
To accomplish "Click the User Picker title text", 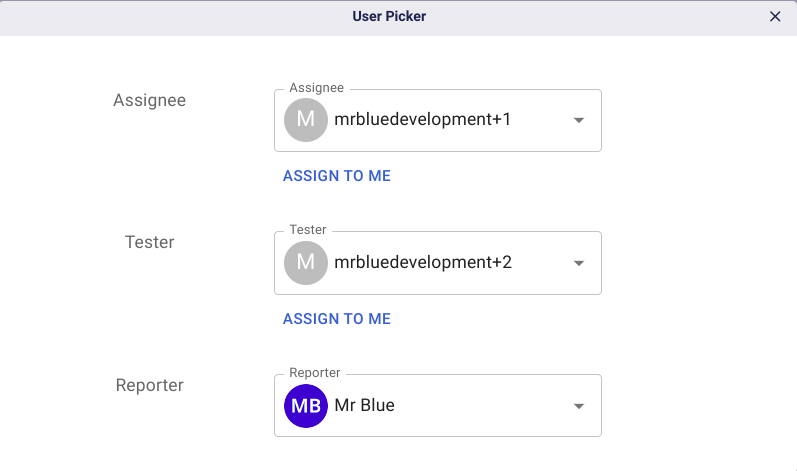I will pos(389,16).
